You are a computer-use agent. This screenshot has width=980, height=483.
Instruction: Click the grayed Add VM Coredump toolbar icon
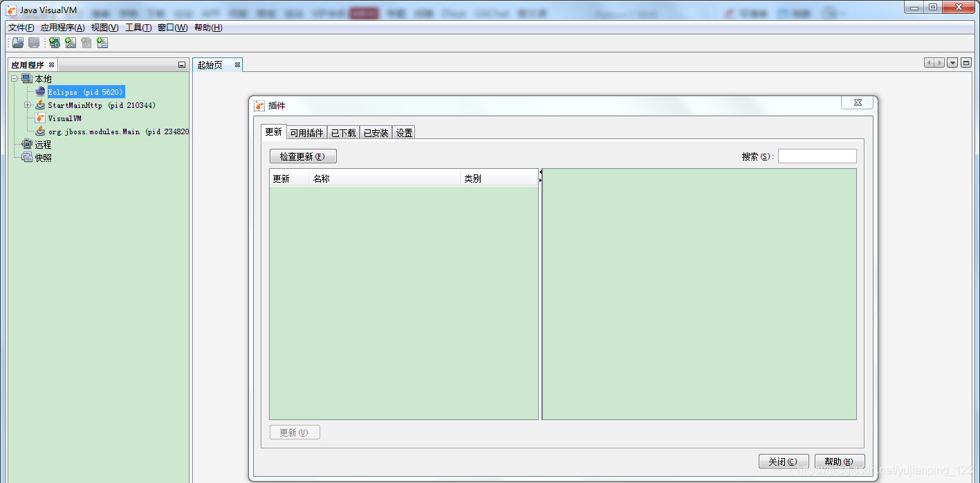(x=86, y=43)
